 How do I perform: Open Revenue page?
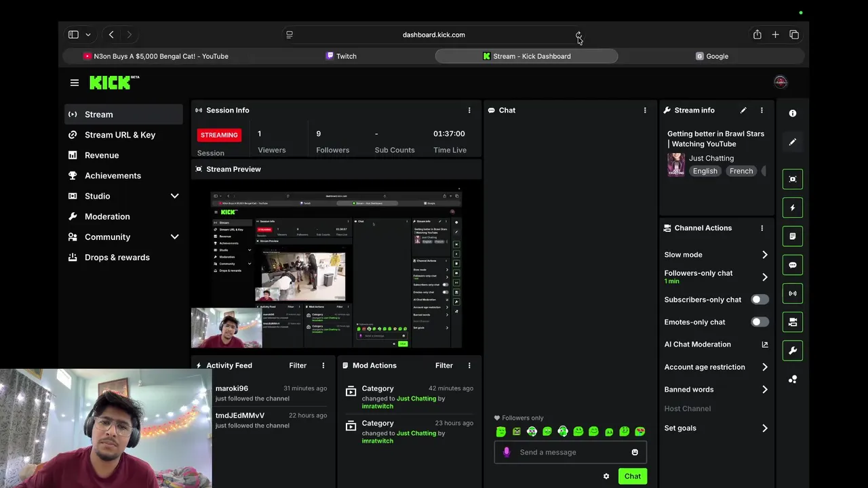click(123, 155)
